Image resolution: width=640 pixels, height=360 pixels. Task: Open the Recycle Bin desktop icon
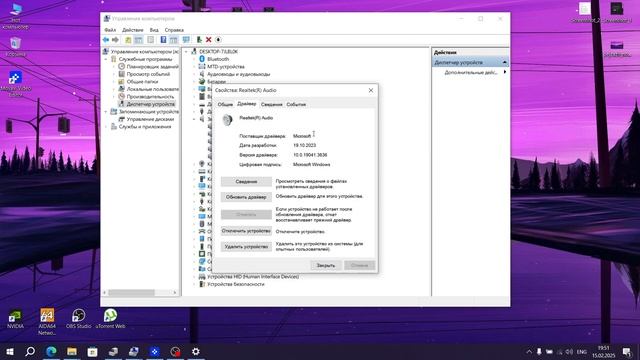click(x=16, y=47)
